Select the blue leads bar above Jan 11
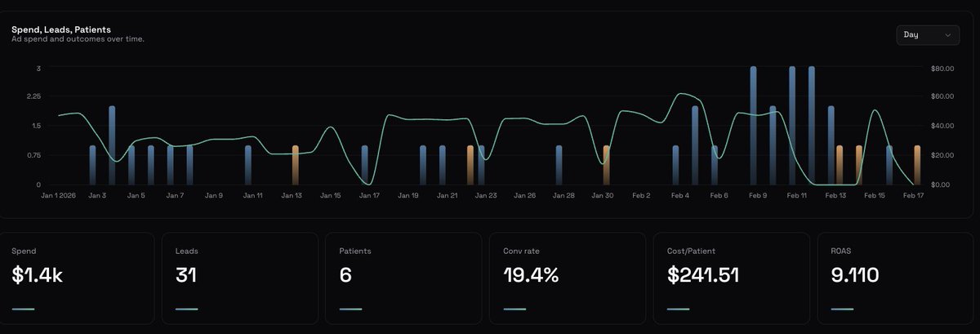Screen dimensions: 980x334 [248, 165]
